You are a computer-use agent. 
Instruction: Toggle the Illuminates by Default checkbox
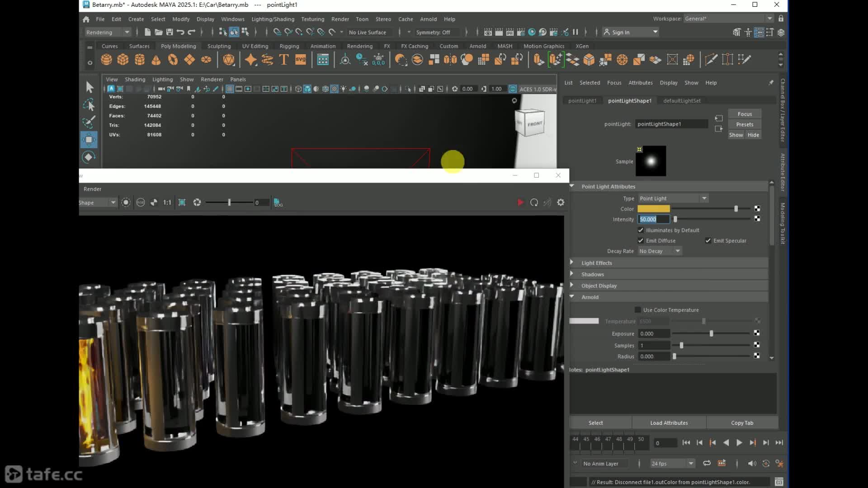coord(641,230)
